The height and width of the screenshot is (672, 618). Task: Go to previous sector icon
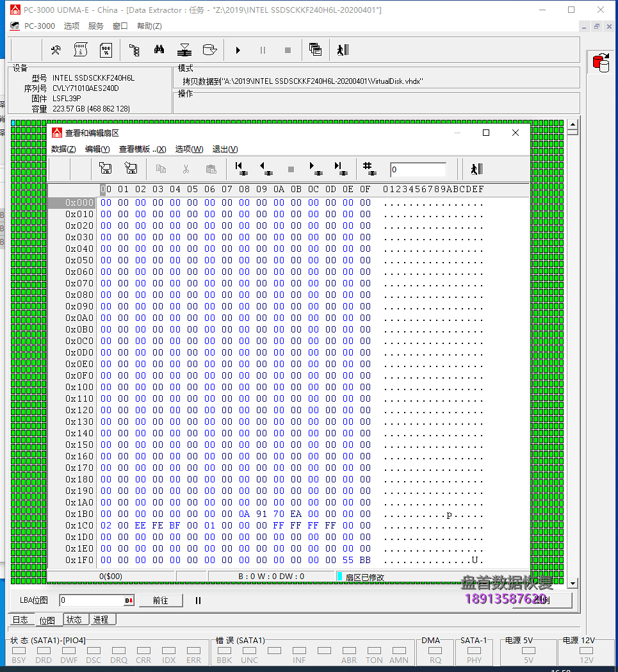[266, 168]
